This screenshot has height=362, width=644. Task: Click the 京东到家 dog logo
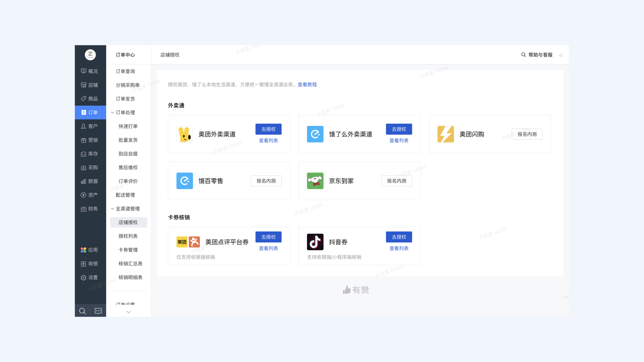[x=315, y=181]
